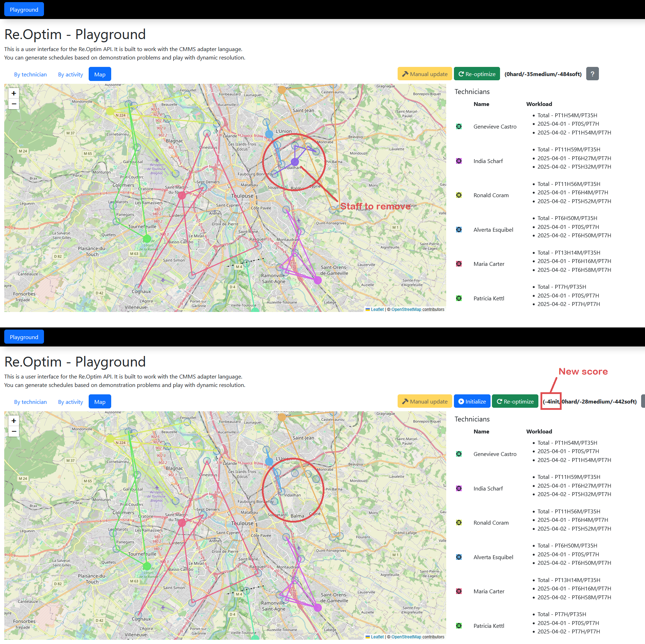Screen dimensions: 645x644
Task: Switch to By activity tab in top view
Action: pos(70,74)
